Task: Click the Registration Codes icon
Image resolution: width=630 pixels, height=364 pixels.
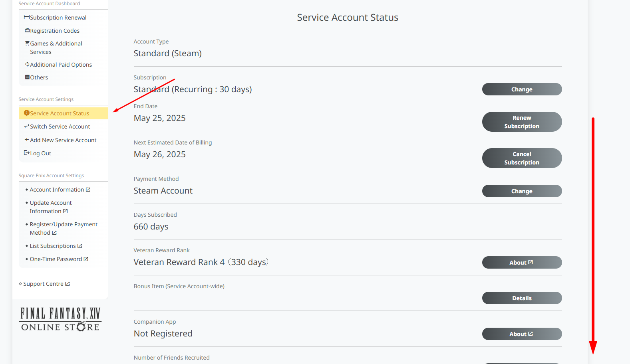Action: [x=27, y=30]
